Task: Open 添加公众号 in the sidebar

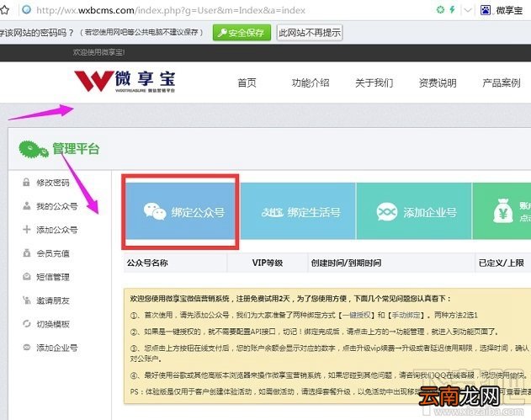Action: click(57, 230)
